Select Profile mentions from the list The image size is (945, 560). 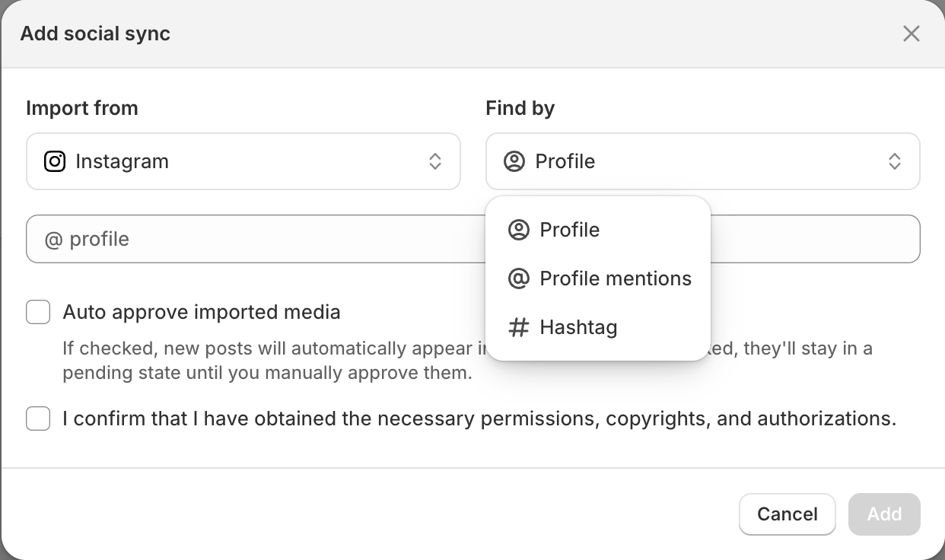[598, 278]
